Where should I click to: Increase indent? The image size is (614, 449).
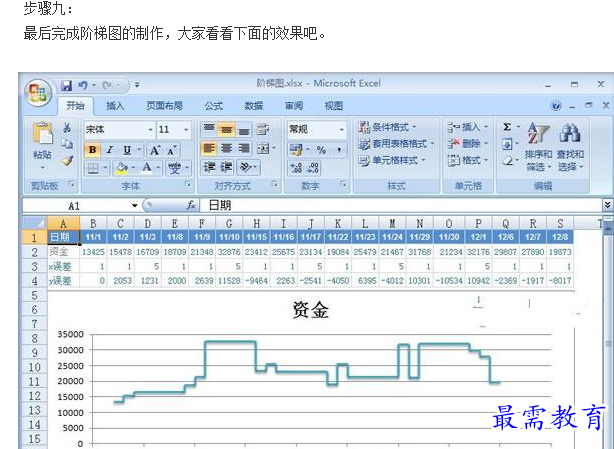tap(227, 168)
